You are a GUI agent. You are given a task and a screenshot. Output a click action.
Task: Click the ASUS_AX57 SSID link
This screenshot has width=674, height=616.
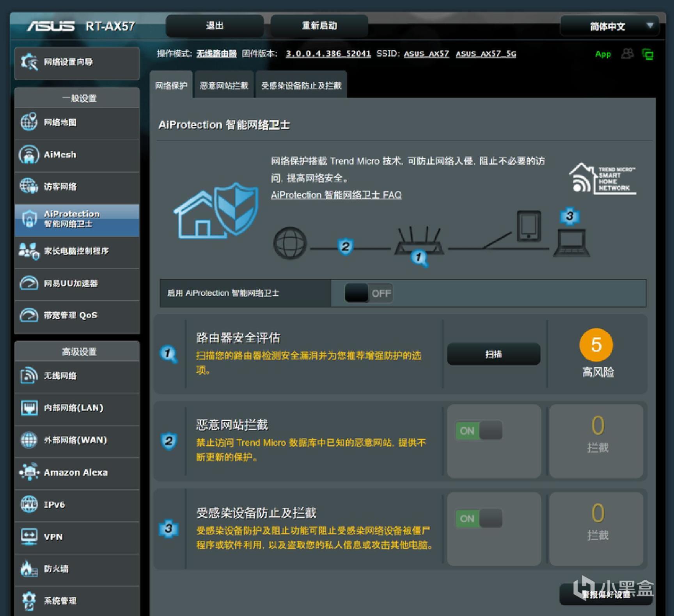[426, 53]
